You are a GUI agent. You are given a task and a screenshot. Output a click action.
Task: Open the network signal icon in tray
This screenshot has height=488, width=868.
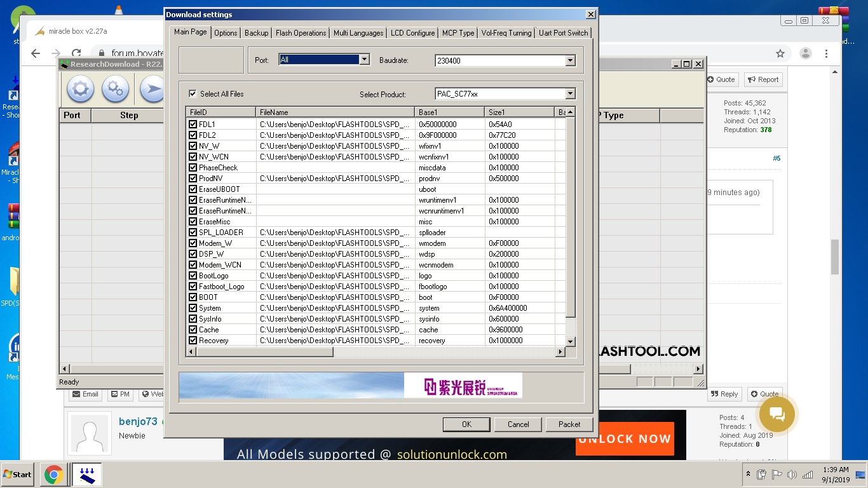pyautogui.click(x=808, y=475)
